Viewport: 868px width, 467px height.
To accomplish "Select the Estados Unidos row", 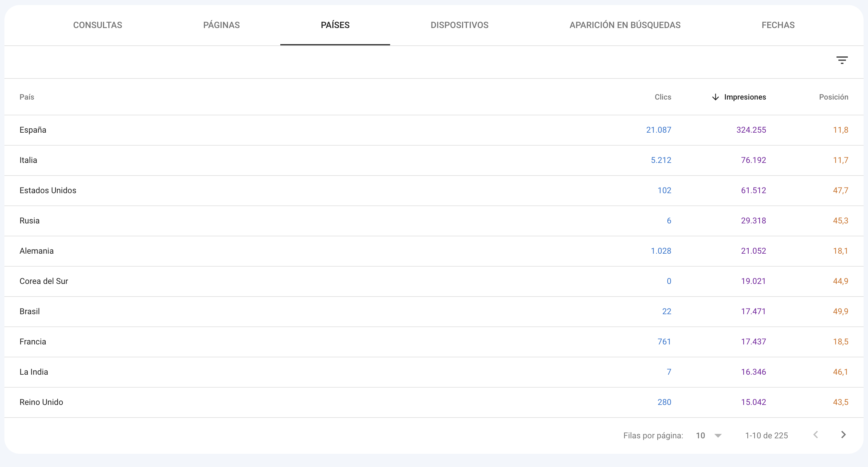I will (434, 191).
